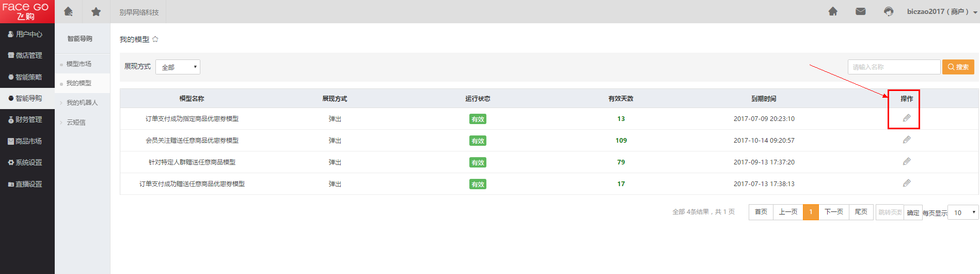Edit the 针对特定人群赠送任意商品模型 row pencil icon
980x274 pixels.
click(907, 162)
